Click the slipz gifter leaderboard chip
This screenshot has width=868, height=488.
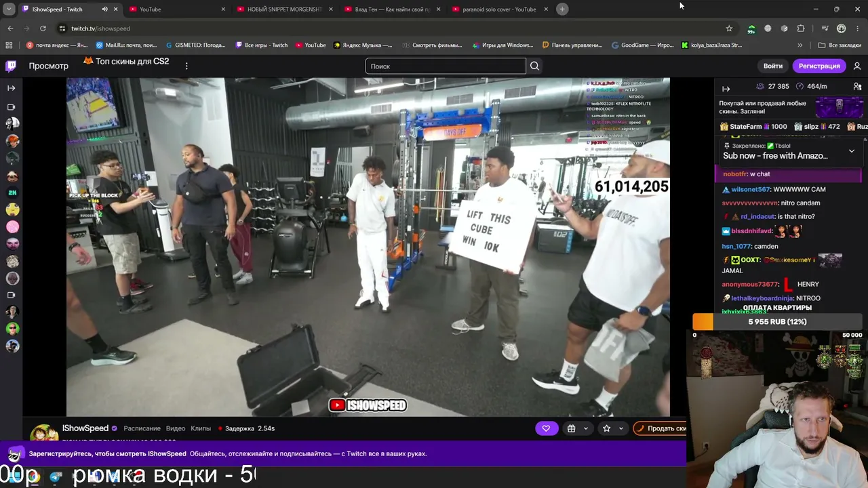(816, 127)
